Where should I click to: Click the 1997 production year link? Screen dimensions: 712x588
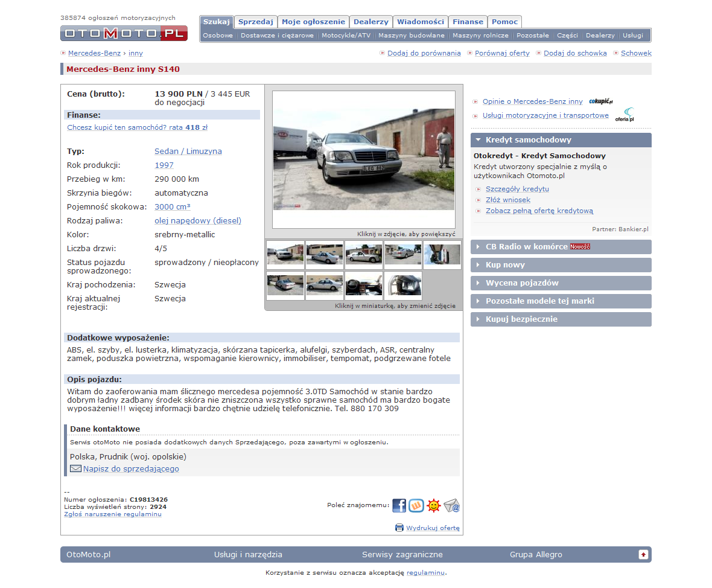[x=164, y=165]
